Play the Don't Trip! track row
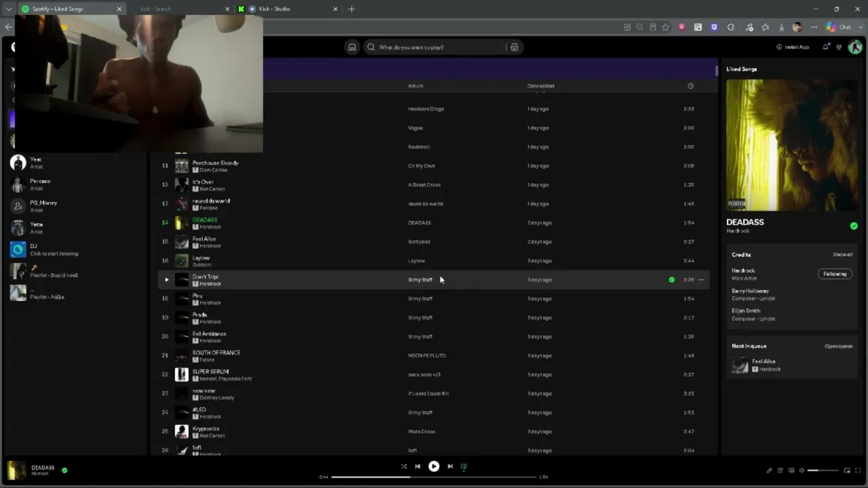Image resolution: width=868 pixels, height=488 pixels. (167, 279)
